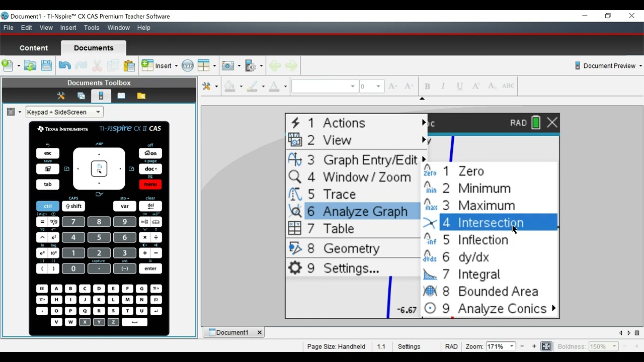The height and width of the screenshot is (362, 644).
Task: Click Settings in the status bar
Action: 409,346
